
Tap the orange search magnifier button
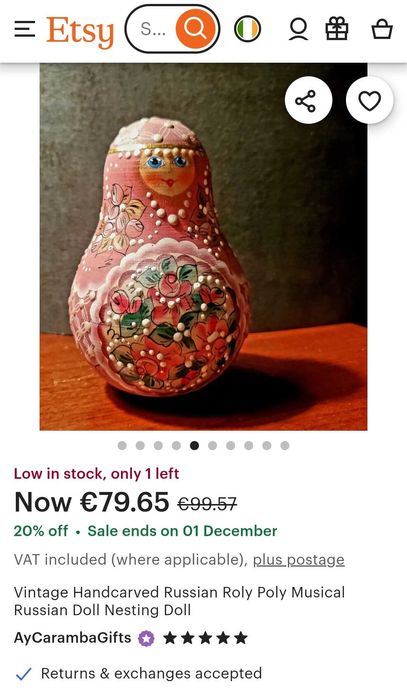[x=196, y=29]
